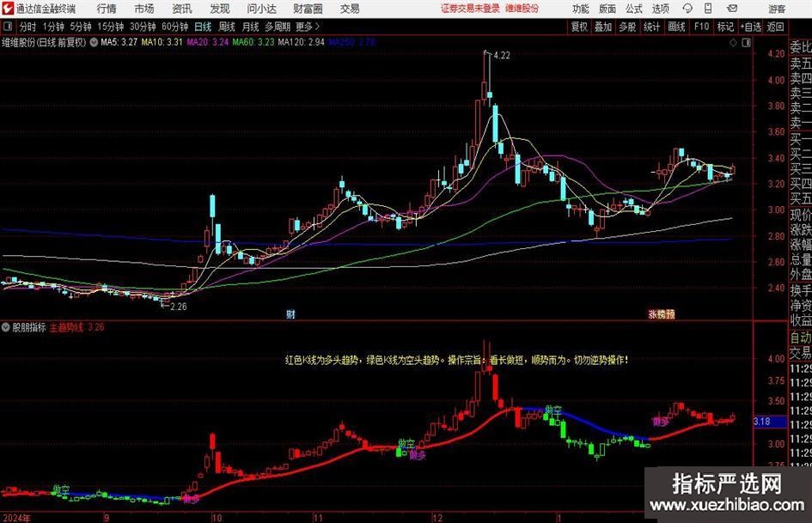Screen dimensions: 812x523
Task: Click the 维维股份 name in title bar
Action: [522, 9]
